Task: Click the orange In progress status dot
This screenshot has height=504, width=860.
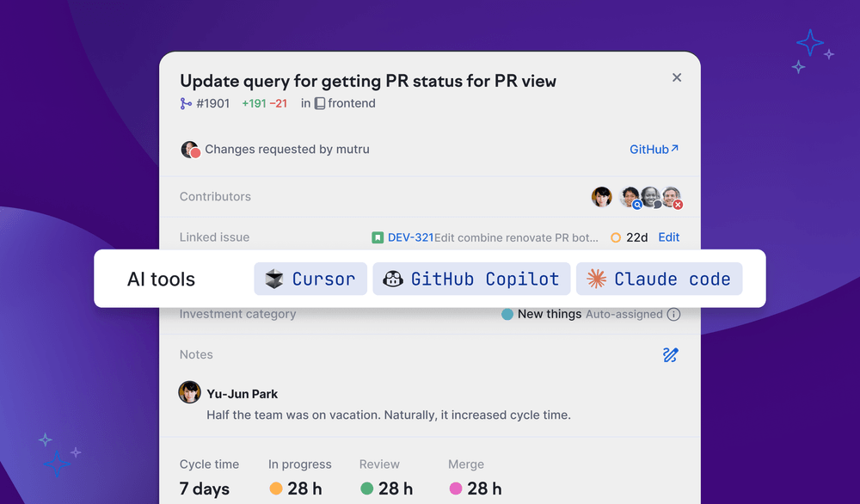Action: pos(276,489)
